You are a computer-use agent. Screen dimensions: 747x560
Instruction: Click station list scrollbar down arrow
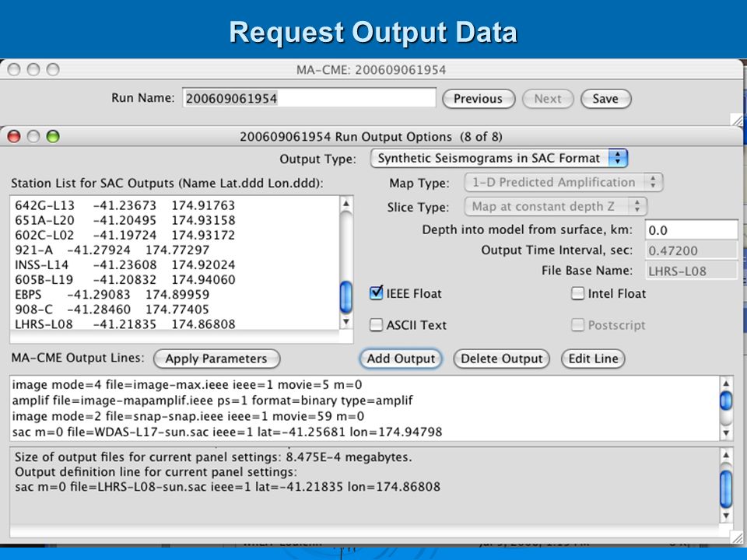(x=345, y=322)
